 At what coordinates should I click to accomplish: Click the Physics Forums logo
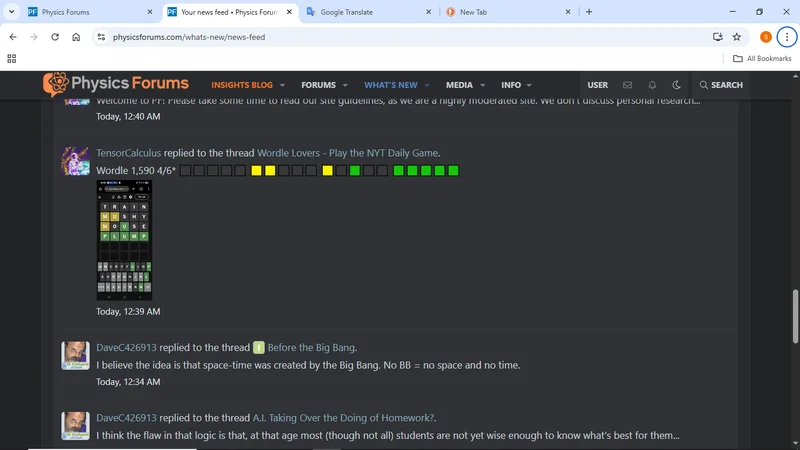(116, 84)
